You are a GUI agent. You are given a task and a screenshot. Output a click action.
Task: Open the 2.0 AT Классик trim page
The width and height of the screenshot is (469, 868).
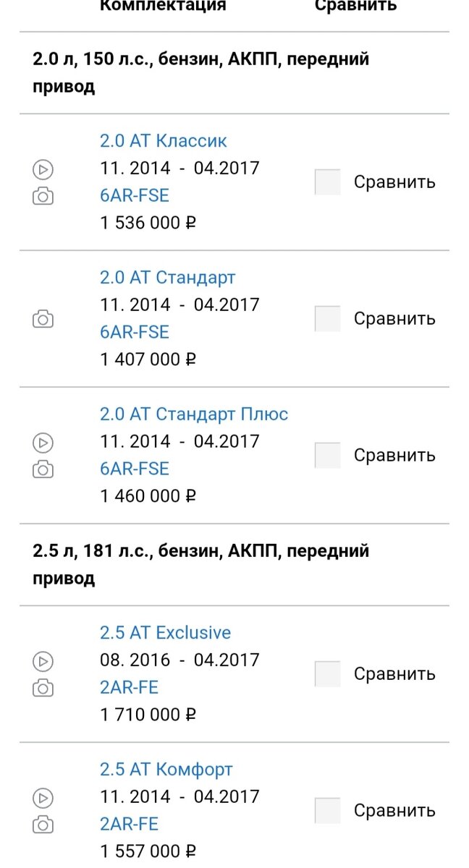(164, 140)
